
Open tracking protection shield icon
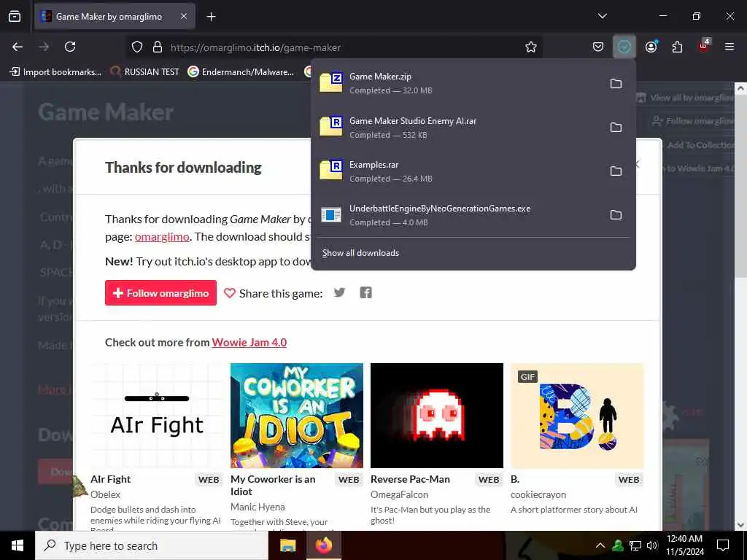coord(137,47)
